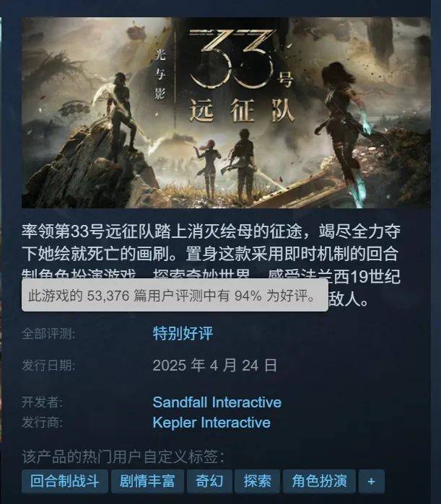This screenshot has height=504, width=441.
Task: Click the 特别好评 review summary link
Action: (x=183, y=333)
